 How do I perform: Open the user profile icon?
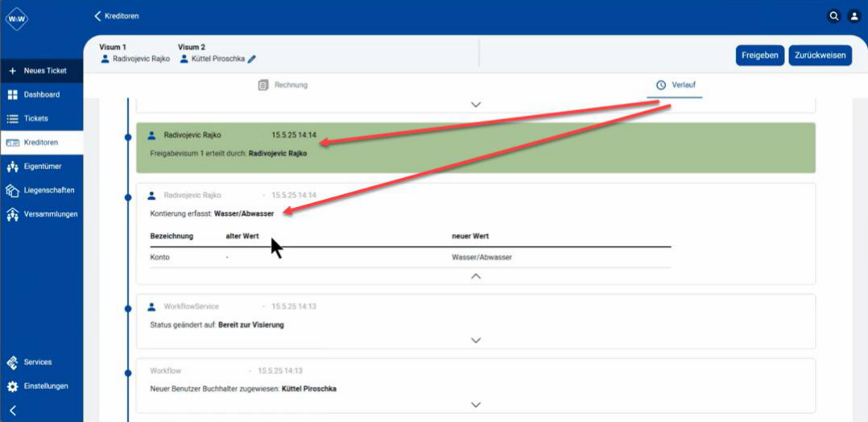click(854, 16)
